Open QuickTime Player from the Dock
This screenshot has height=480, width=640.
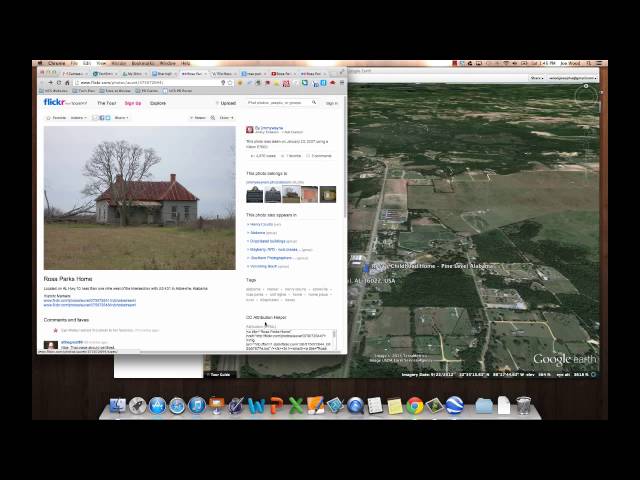(x=355, y=406)
